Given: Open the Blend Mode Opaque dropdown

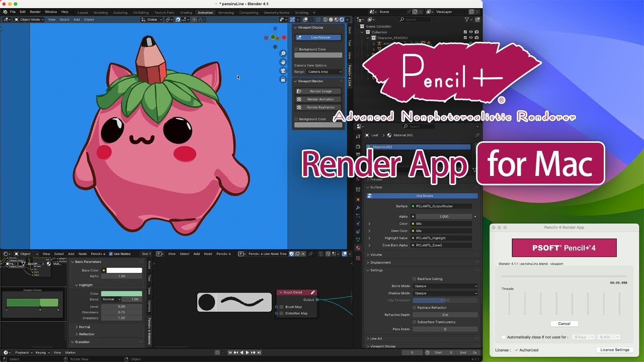Looking at the screenshot, I should click(445, 286).
